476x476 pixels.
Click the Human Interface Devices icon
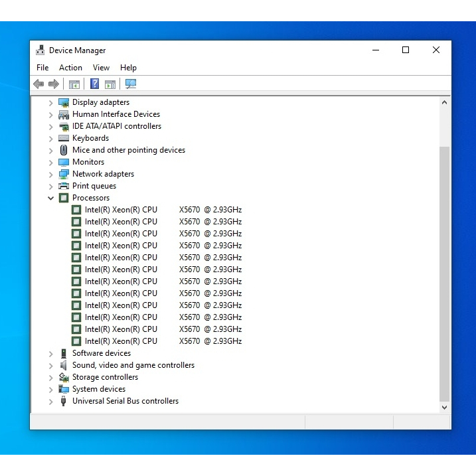click(64, 114)
